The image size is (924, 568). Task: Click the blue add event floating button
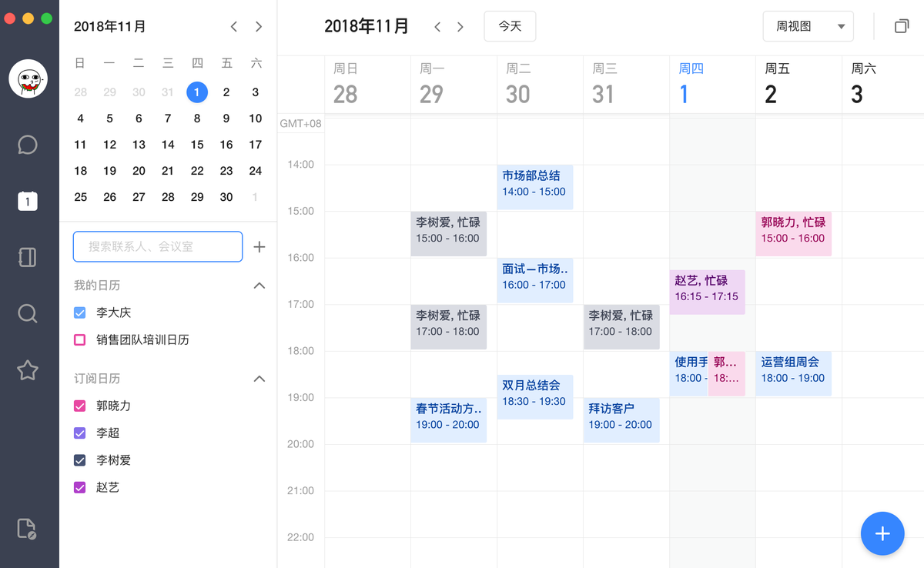(x=882, y=533)
